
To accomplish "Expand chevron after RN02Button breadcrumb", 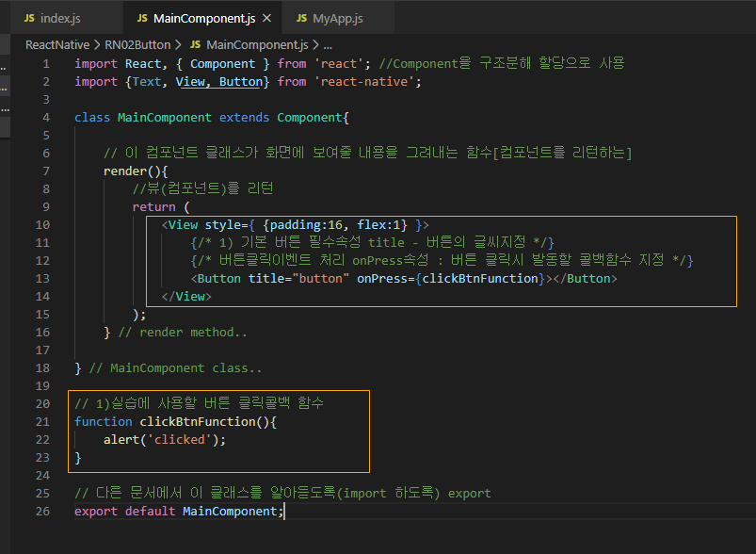I will click(178, 45).
